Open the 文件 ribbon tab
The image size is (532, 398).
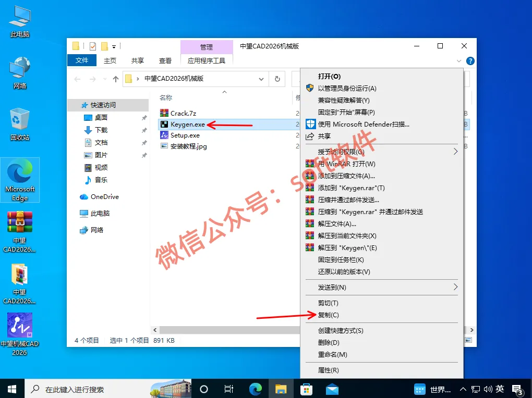click(82, 60)
